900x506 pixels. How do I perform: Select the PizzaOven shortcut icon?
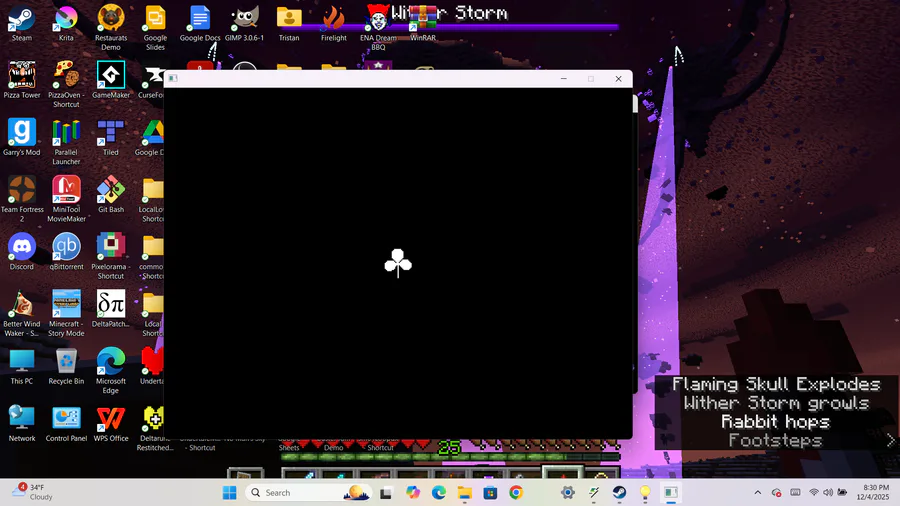coord(66,84)
